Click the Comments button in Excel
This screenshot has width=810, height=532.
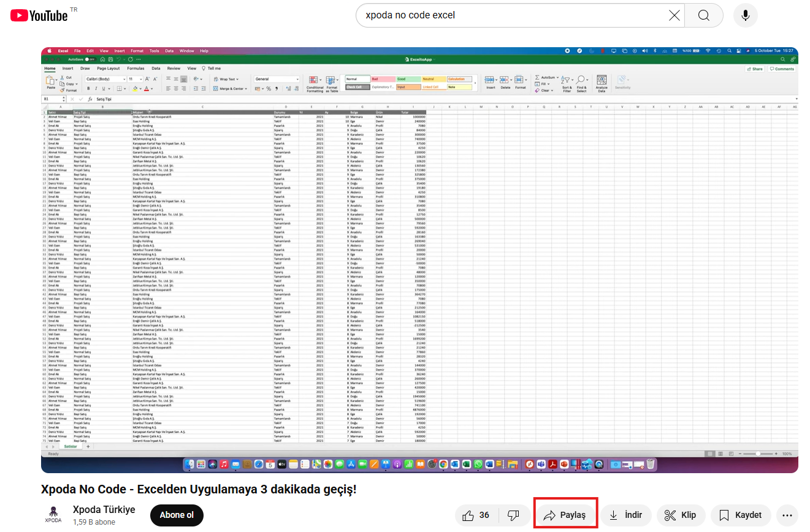782,69
